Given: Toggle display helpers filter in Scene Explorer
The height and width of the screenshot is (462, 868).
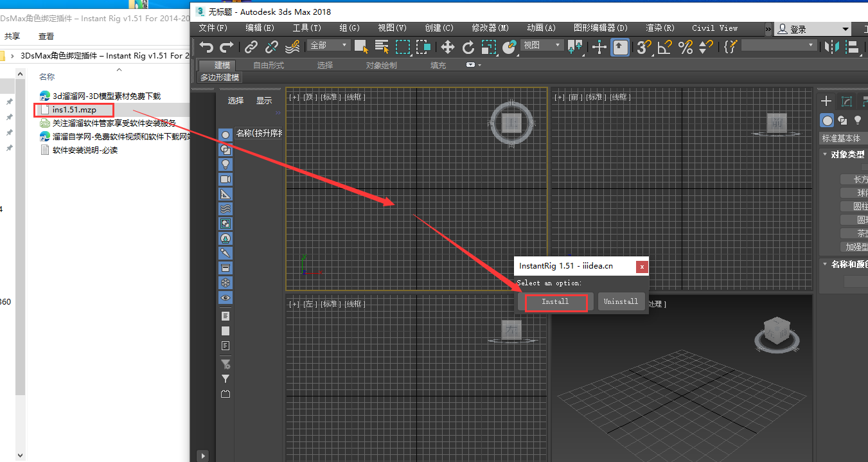Looking at the screenshot, I should [226, 194].
